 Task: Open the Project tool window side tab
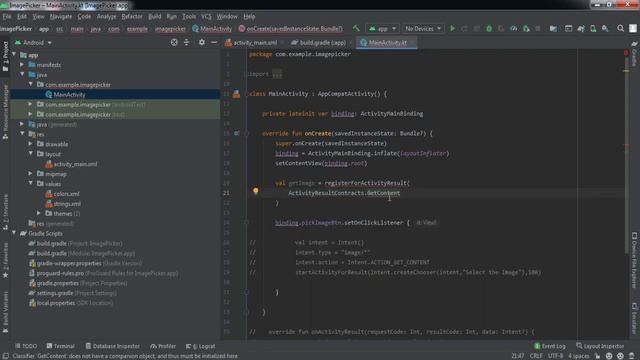(x=5, y=56)
